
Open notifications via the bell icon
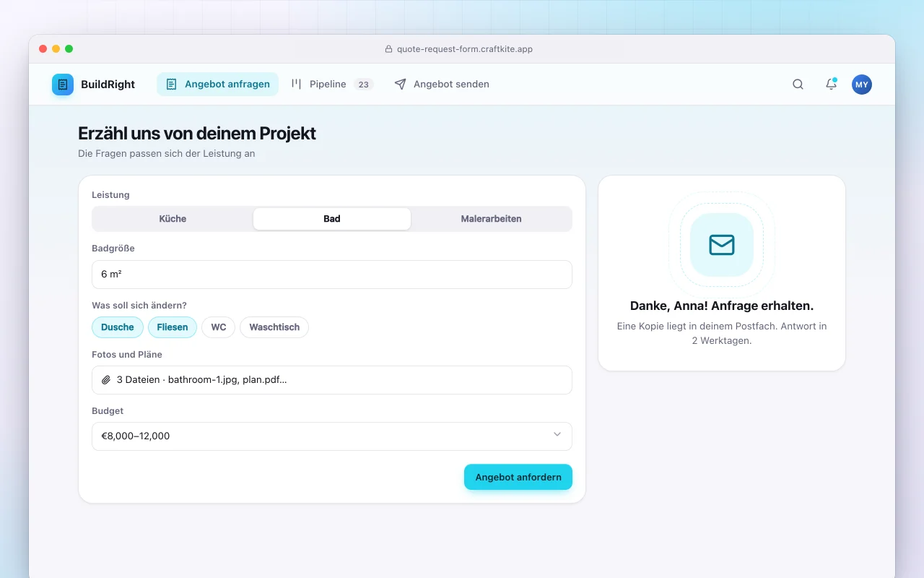[x=831, y=85]
